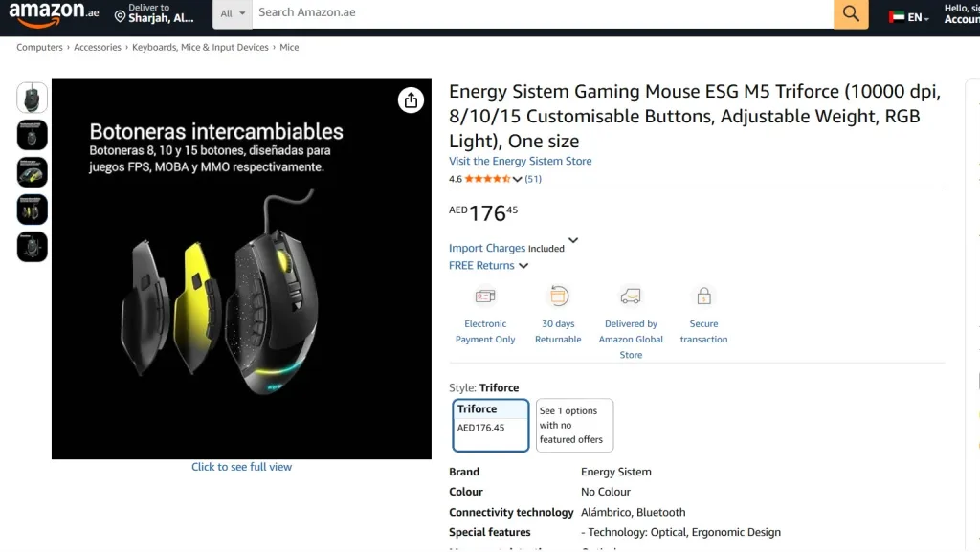Click the Electronic Payment Only icon

pyautogui.click(x=485, y=296)
